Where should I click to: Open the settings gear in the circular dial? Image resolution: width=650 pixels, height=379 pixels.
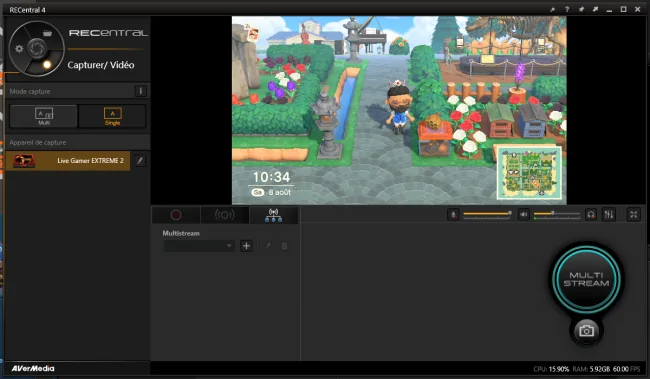click(x=19, y=49)
